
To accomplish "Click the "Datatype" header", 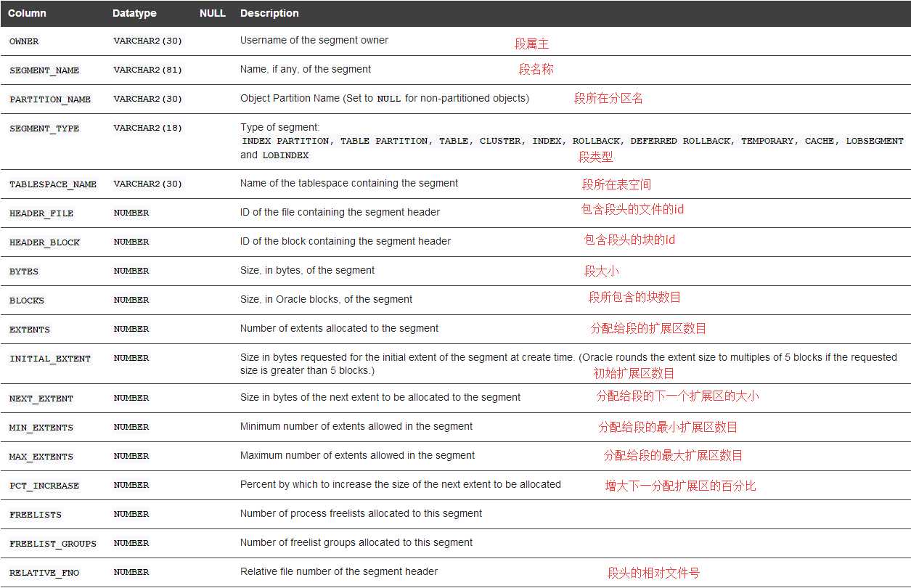I will (134, 13).
